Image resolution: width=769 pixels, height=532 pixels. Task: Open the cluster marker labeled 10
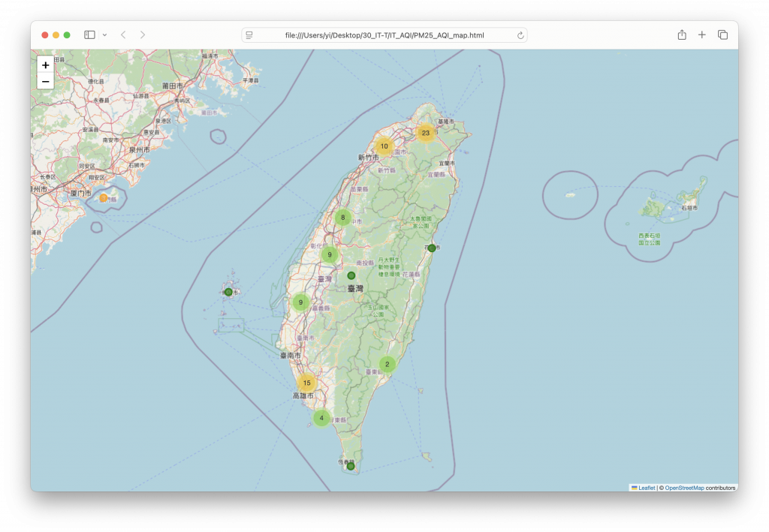(384, 146)
